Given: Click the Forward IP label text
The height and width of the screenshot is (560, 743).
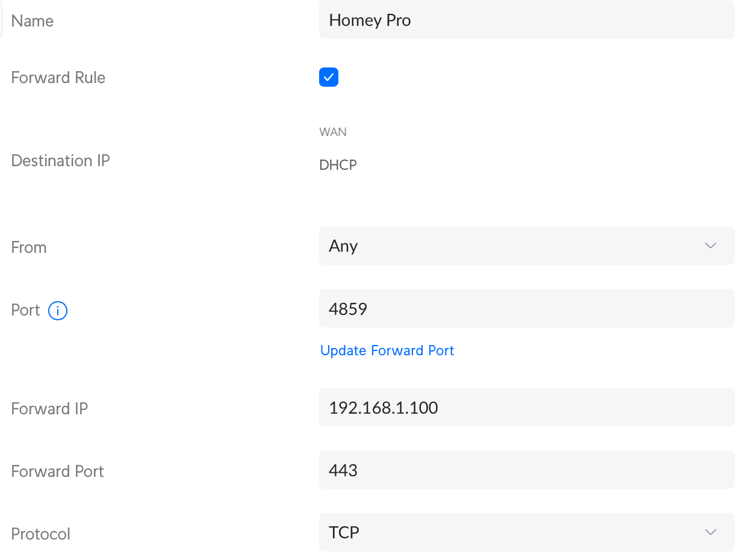Looking at the screenshot, I should [x=49, y=409].
